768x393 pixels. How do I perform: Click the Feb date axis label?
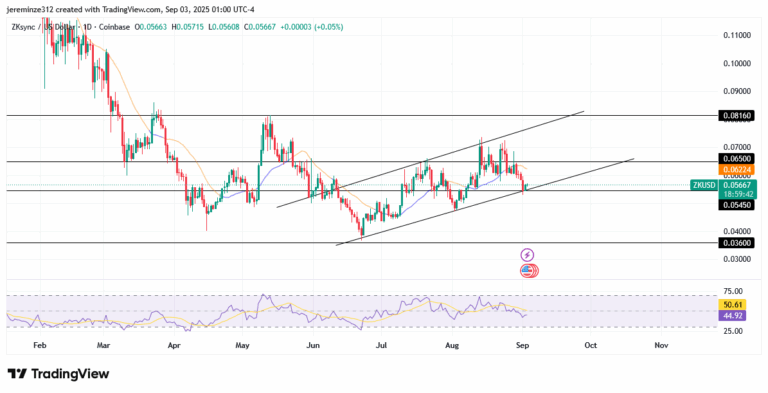[x=40, y=345]
